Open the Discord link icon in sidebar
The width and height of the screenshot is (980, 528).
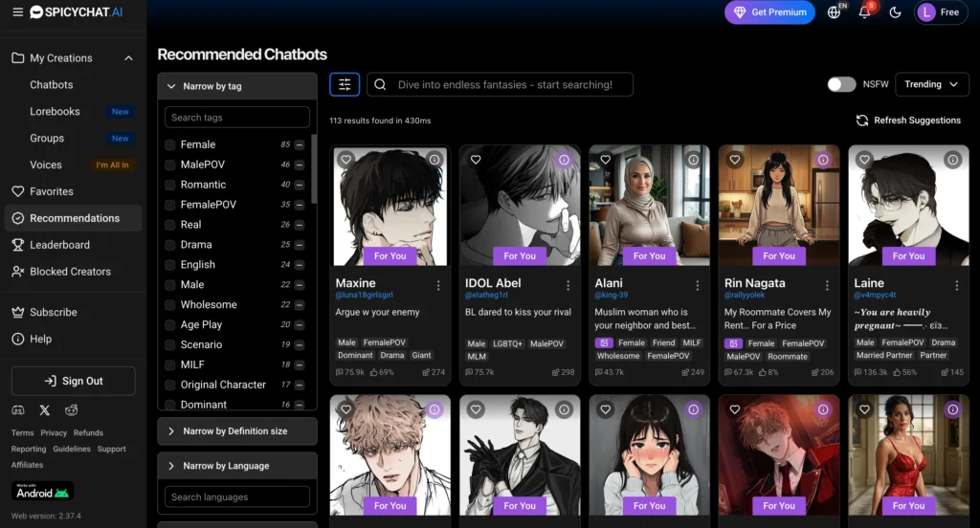click(18, 410)
